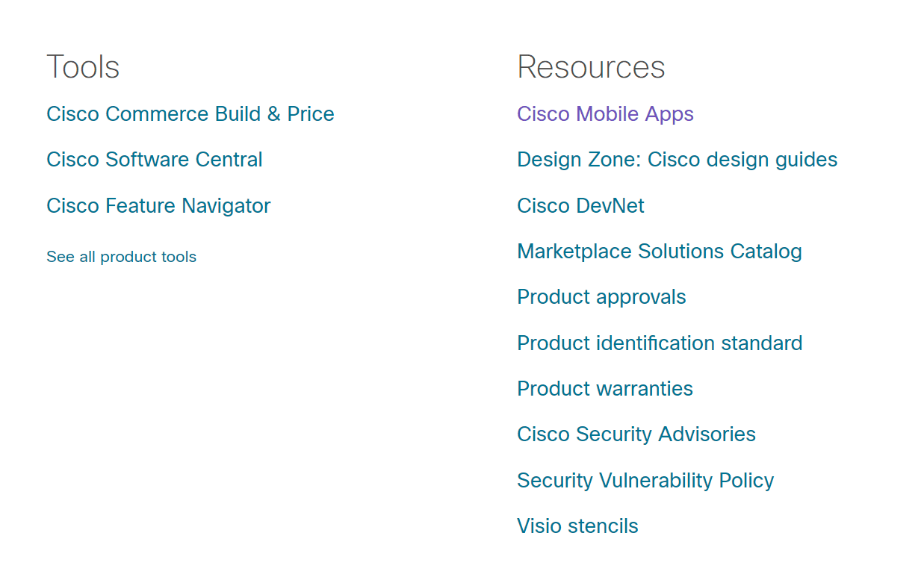Screen dimensions: 924x583
Task: Open Cisco Commerce Build & Price
Action: tap(190, 113)
